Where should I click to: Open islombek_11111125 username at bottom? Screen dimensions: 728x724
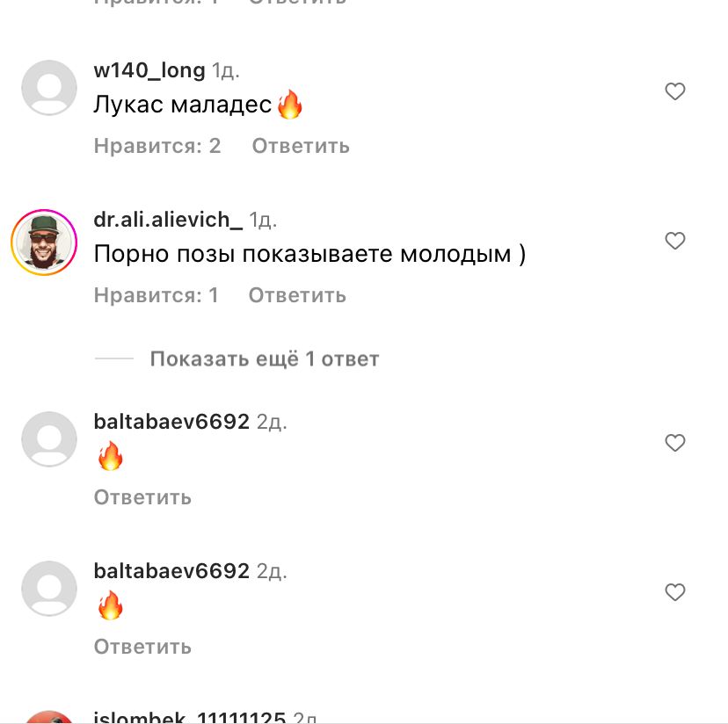point(189,717)
